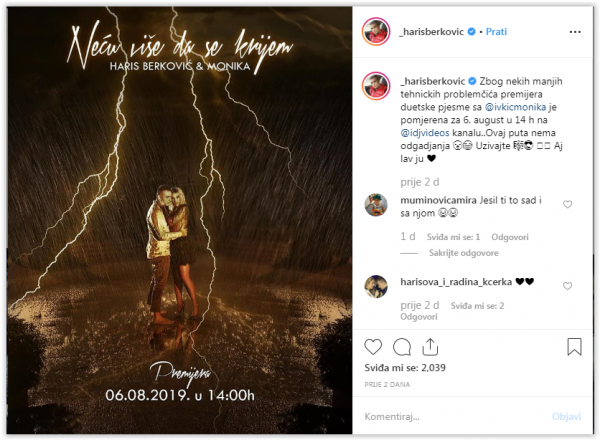View who liked via Sviđa mi se: 2,039
The image size is (600, 440).
(405, 368)
